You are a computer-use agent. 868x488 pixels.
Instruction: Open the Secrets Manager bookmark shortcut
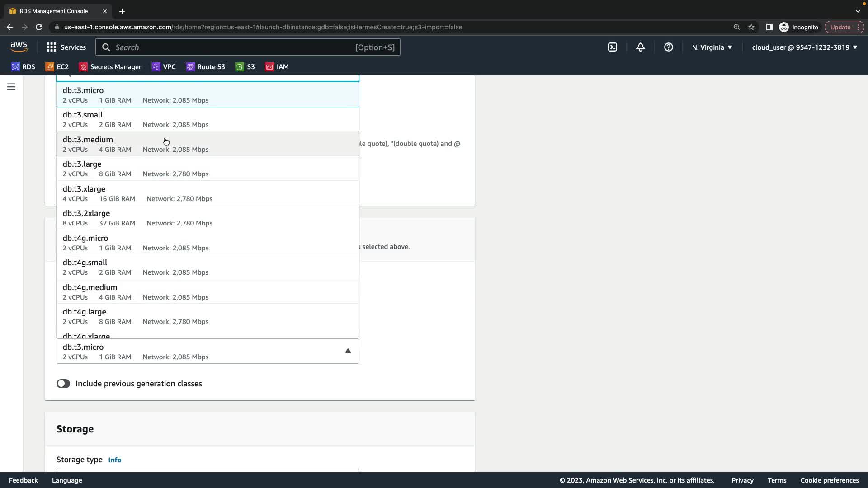[x=110, y=67]
